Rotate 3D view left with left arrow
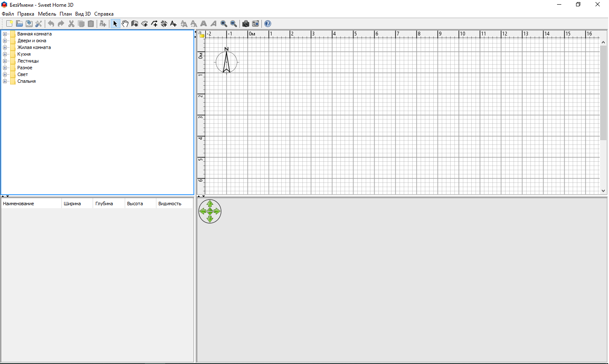This screenshot has width=609, height=364. [x=202, y=211]
